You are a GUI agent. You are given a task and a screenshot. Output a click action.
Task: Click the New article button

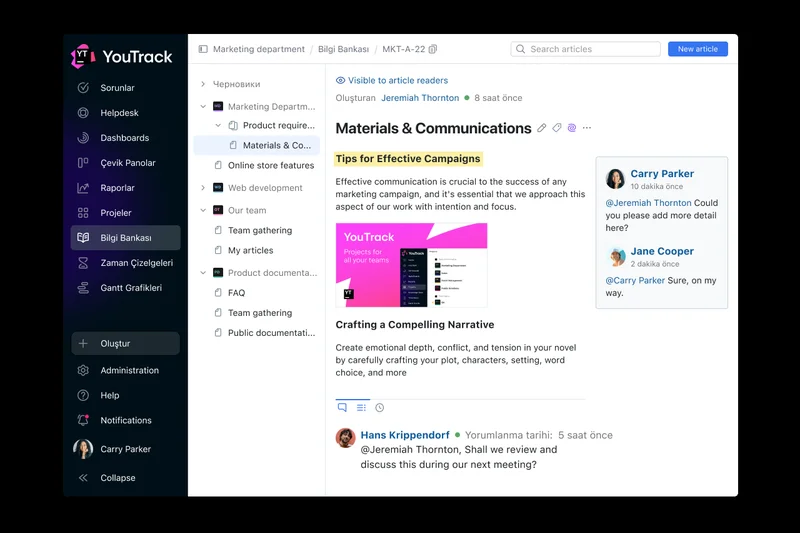tap(698, 49)
